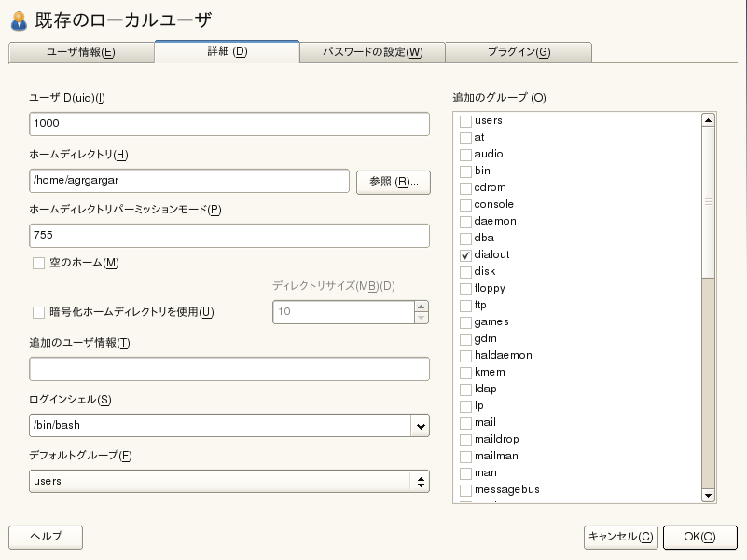This screenshot has height=560, width=747.
Task: Click the ユーザID (uid) input field
Action: [x=228, y=124]
